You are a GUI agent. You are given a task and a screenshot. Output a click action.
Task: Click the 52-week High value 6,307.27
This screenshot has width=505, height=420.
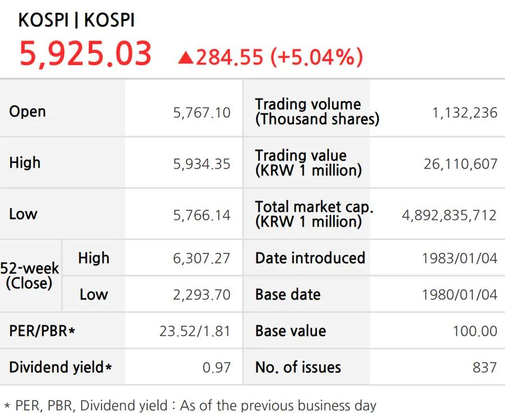pyautogui.click(x=201, y=259)
